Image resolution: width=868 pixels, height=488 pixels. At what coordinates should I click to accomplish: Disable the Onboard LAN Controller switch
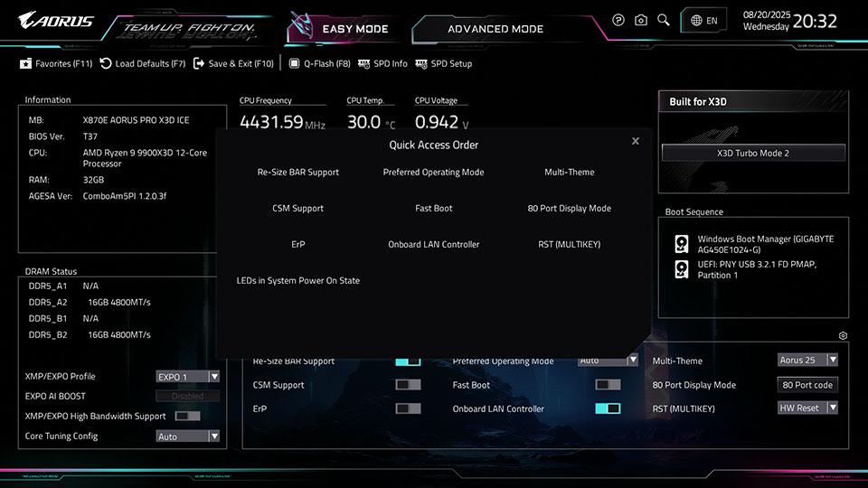point(608,408)
